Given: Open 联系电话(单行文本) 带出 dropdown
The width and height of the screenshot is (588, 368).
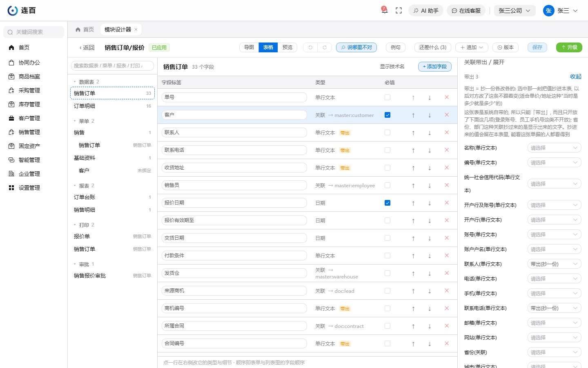Looking at the screenshot, I should 554,308.
